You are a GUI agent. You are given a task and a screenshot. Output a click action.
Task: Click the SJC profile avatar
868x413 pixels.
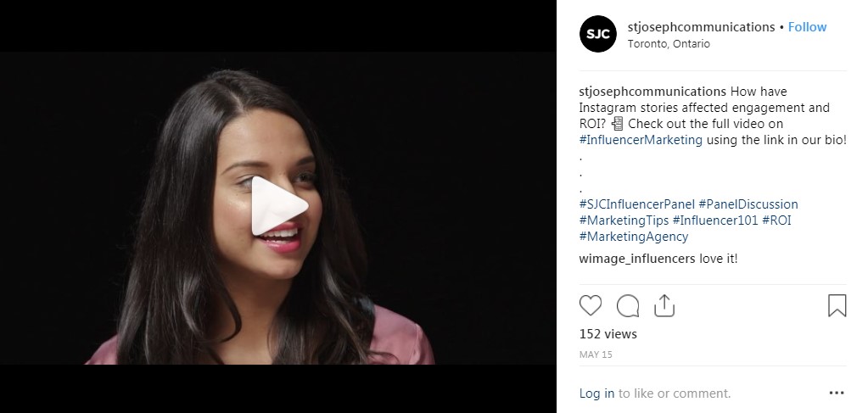pos(598,34)
